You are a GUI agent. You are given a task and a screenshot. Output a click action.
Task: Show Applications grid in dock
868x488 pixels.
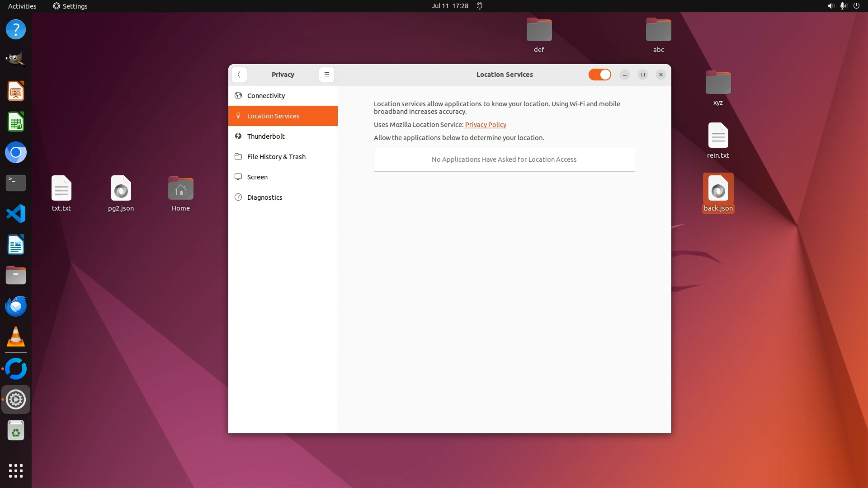16,470
